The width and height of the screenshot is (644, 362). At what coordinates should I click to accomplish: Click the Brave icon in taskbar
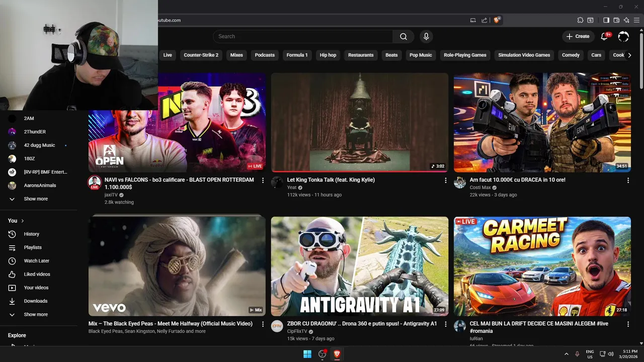[337, 354]
